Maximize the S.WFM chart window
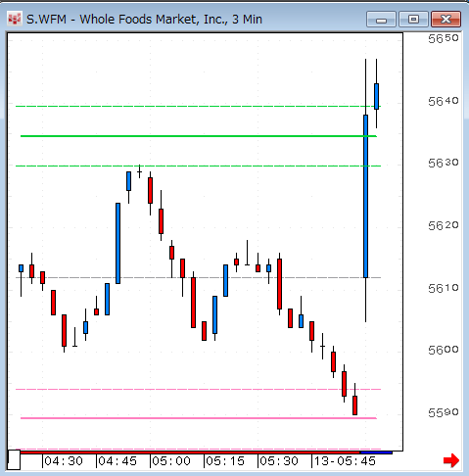Screen dimensions: 469x476 [x=413, y=20]
